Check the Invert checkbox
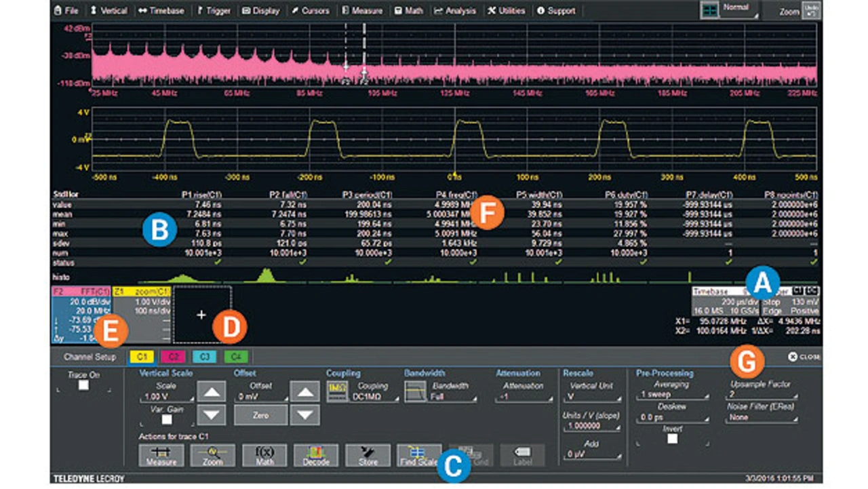The image size is (868, 489). coord(672,438)
